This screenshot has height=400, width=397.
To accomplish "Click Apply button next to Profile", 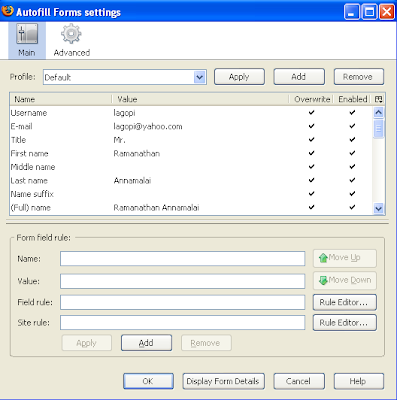I will point(239,77).
